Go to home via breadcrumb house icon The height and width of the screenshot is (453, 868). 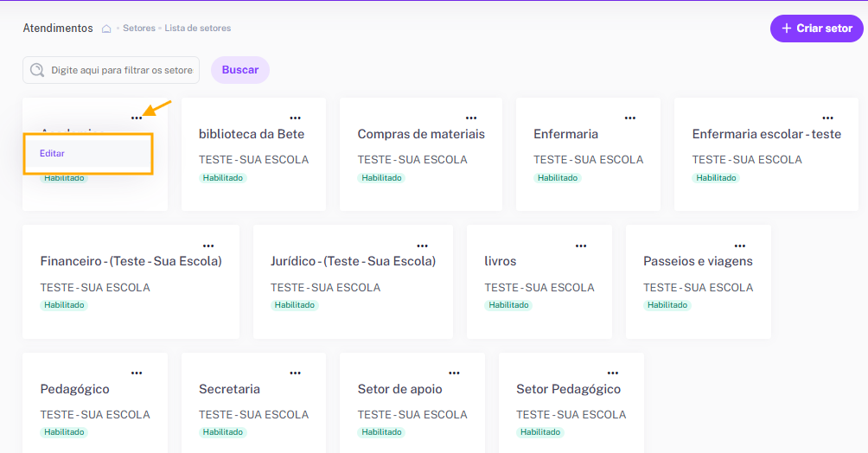click(x=106, y=29)
